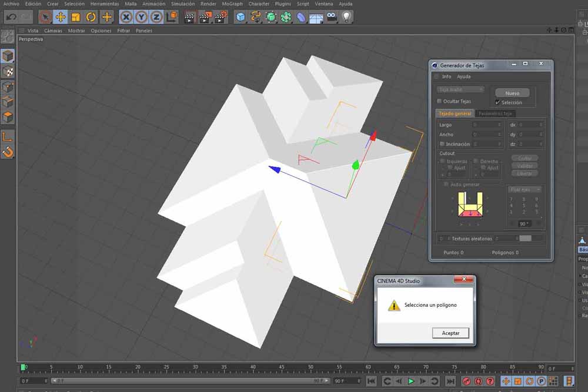The height and width of the screenshot is (392, 588).
Task: Click the Liberar button
Action: point(524,173)
